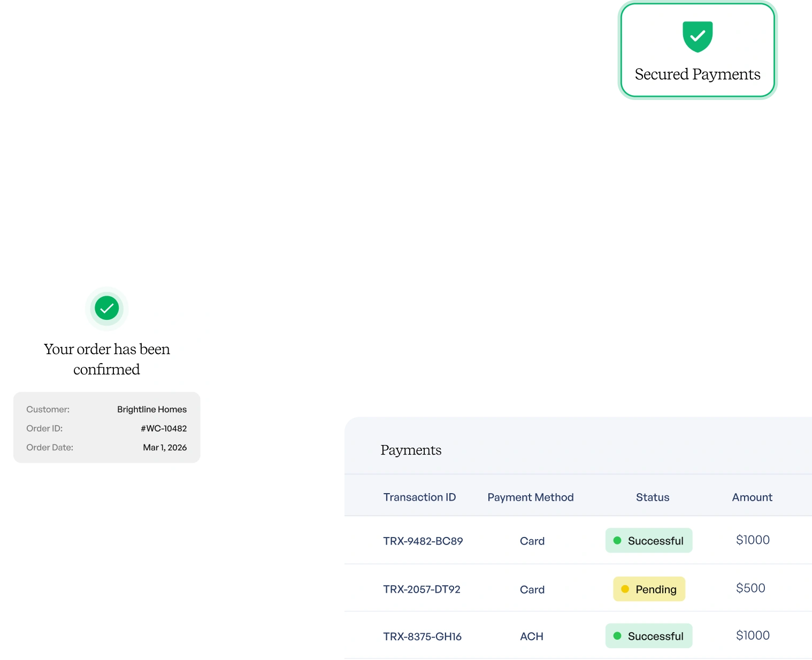Click the green shield checkmark icon

(x=698, y=36)
